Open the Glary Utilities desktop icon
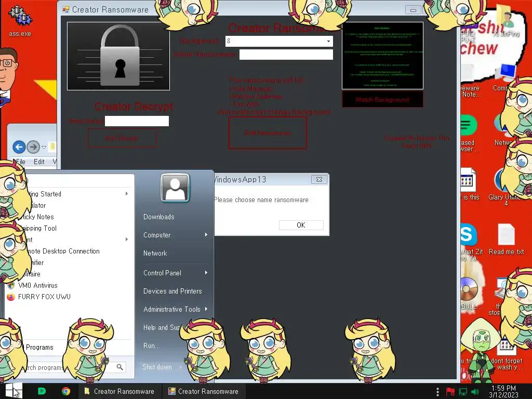The height and width of the screenshot is (399, 532). (506, 187)
